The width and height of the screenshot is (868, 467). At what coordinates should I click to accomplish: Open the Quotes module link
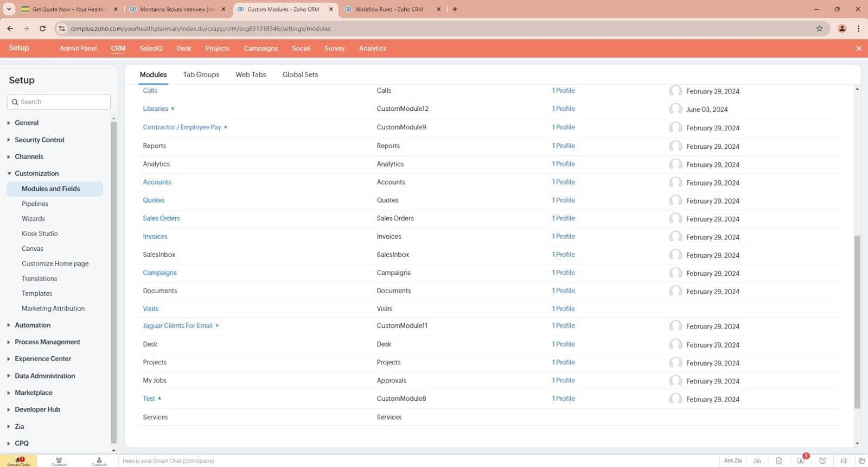coord(154,200)
